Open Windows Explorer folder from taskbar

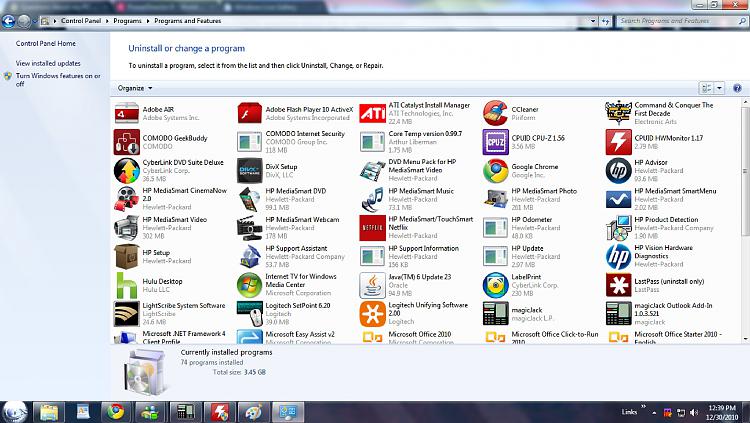tap(49, 412)
